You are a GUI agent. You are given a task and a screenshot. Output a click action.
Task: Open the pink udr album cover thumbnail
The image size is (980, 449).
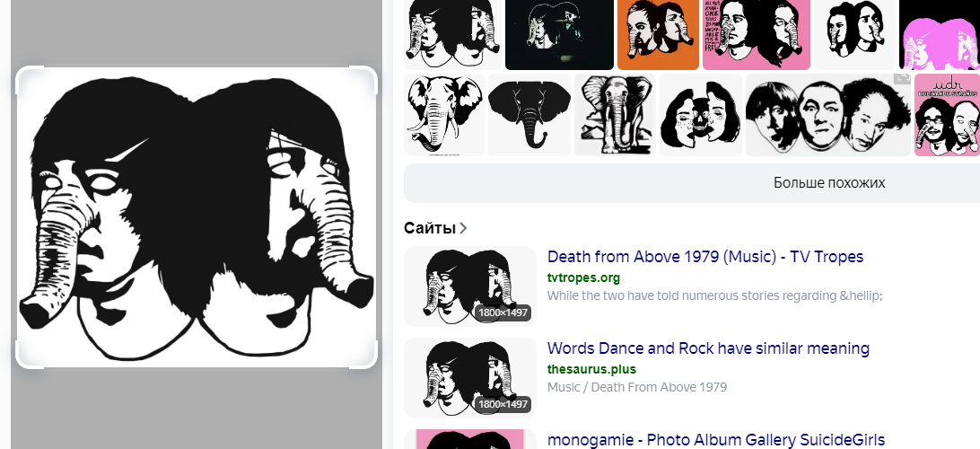click(947, 115)
